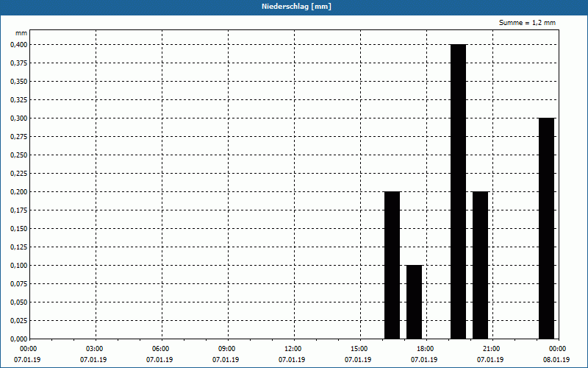This screenshot has width=588, height=368.
Task: Click the 12:00 time axis label
Action: [x=293, y=349]
